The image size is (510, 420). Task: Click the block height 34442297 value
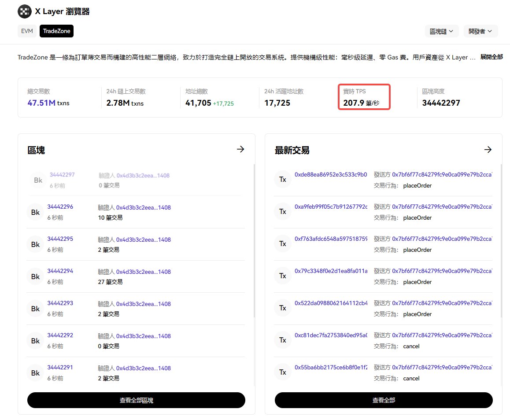441,103
